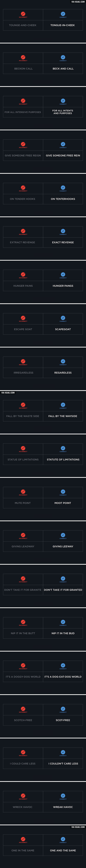Click the incorrect phrase HUNGER PAINS
86x868 pixels.
coord(23,286)
